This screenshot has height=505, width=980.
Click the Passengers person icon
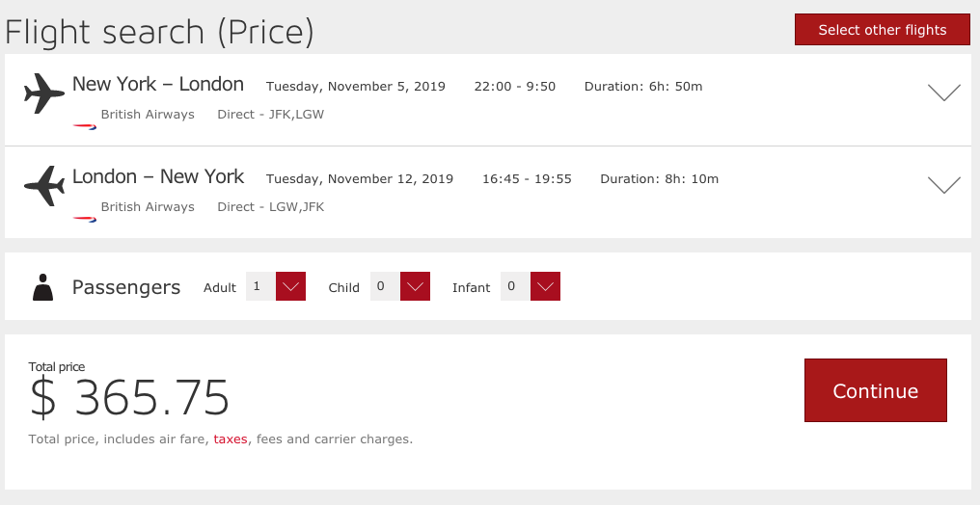(42, 287)
